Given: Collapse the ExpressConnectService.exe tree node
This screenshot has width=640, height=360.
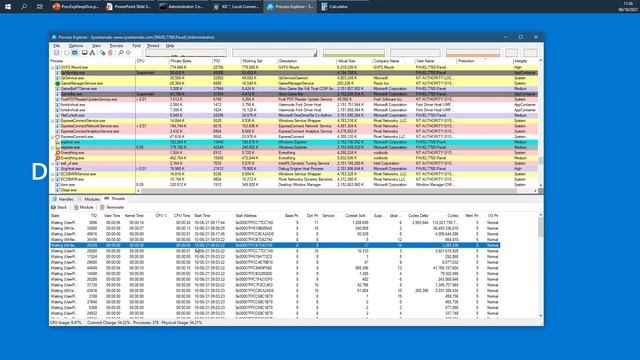Looking at the screenshot, I should click(x=53, y=121).
